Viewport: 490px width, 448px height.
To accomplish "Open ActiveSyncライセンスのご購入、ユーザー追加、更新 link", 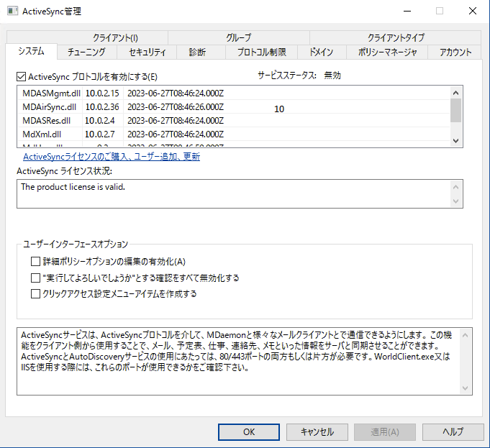I will [112, 157].
